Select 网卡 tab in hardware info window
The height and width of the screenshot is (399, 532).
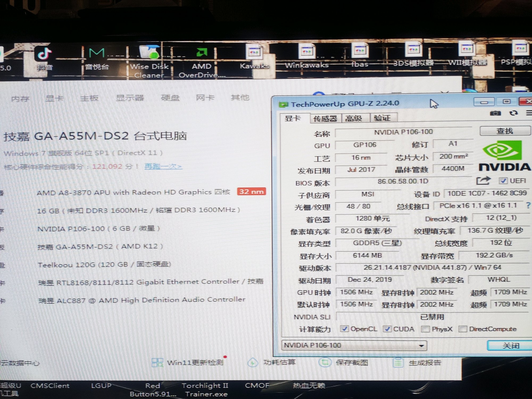(x=205, y=98)
